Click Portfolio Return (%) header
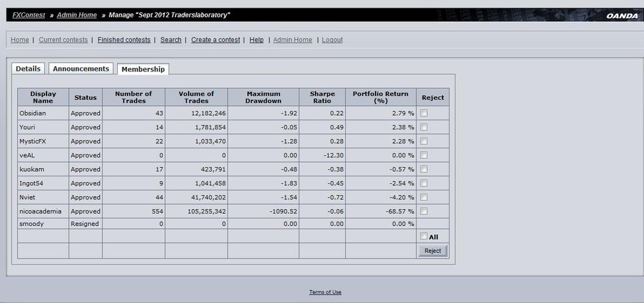This screenshot has width=644, height=303. [x=381, y=96]
